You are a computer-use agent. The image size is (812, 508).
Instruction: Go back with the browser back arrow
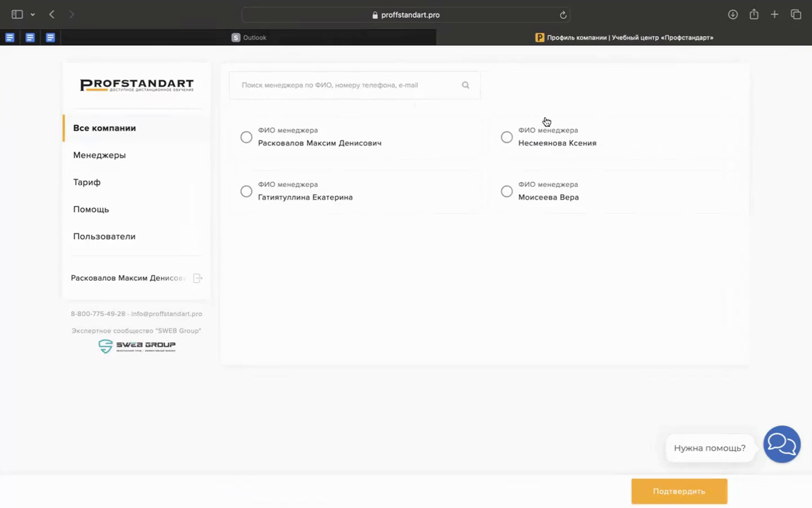(x=51, y=15)
